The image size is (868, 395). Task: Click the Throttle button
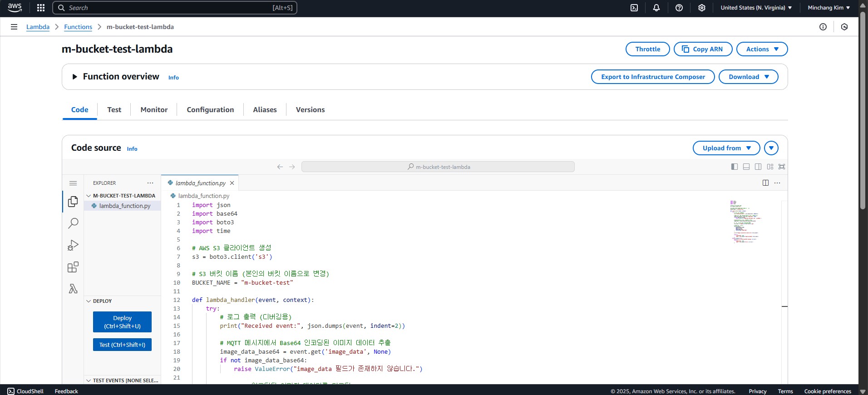(648, 49)
